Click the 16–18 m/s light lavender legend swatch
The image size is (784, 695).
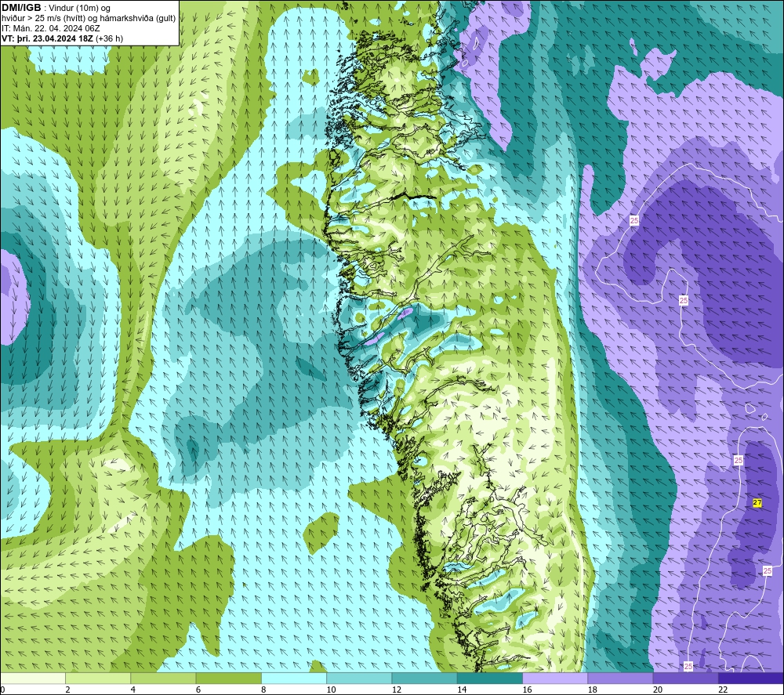coord(555,679)
